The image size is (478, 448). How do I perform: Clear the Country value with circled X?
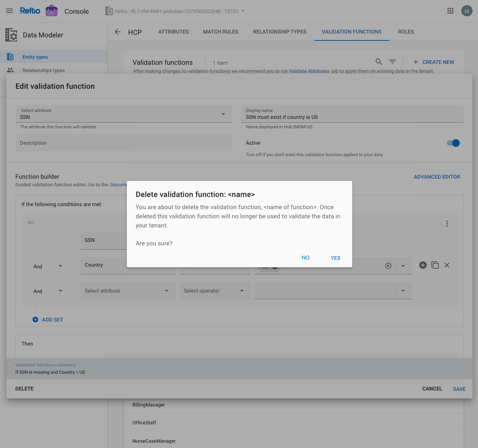(388, 266)
